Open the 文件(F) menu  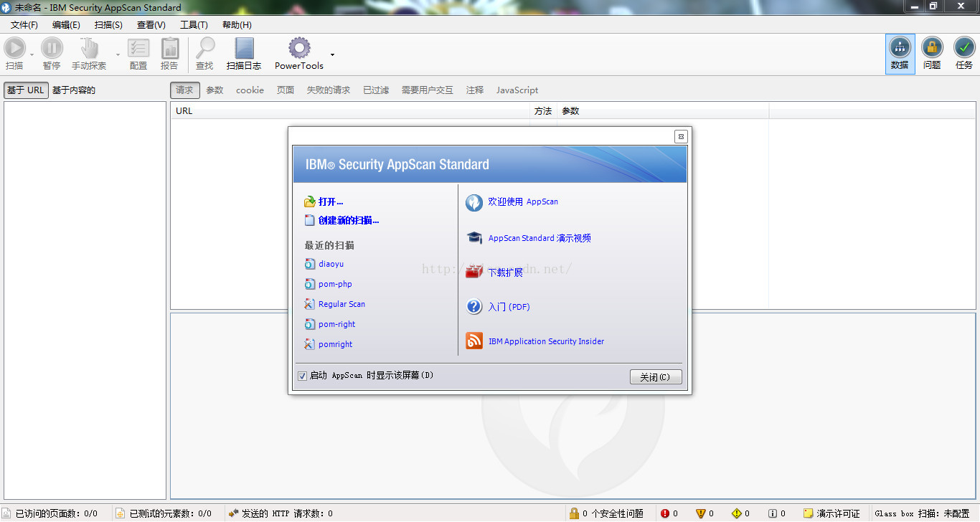(x=24, y=25)
